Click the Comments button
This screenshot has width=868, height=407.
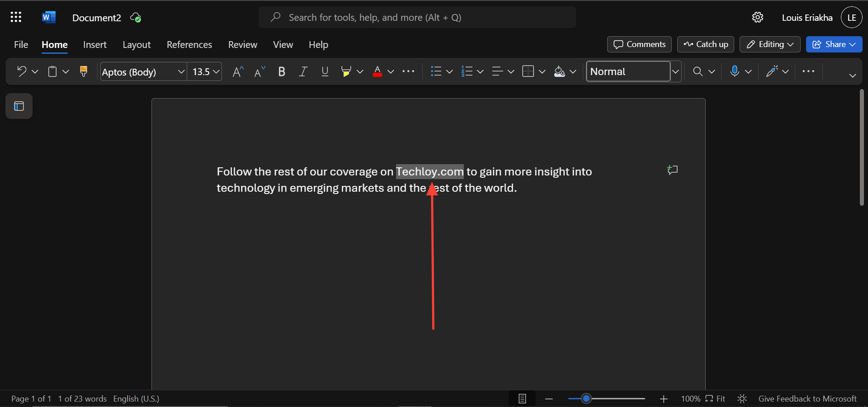point(639,44)
